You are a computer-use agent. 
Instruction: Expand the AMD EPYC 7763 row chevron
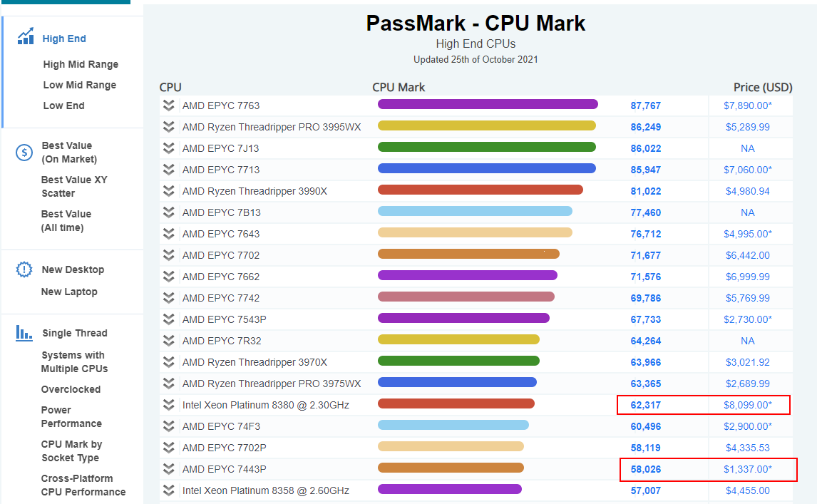[168, 106]
